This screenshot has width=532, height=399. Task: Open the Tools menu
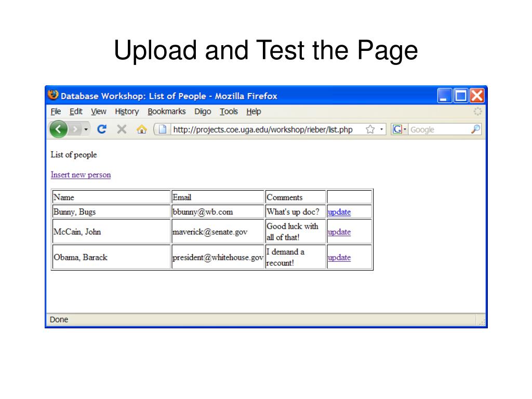229,111
